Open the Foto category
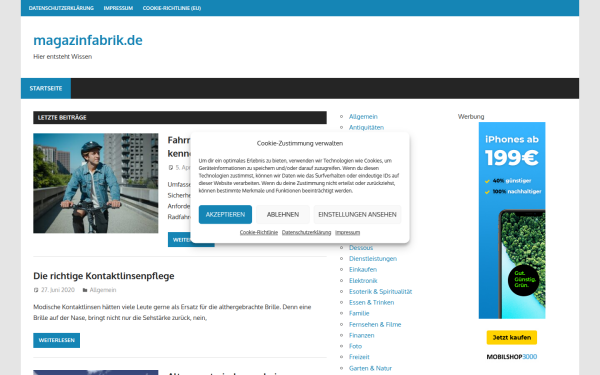The height and width of the screenshot is (375, 600). tap(355, 346)
